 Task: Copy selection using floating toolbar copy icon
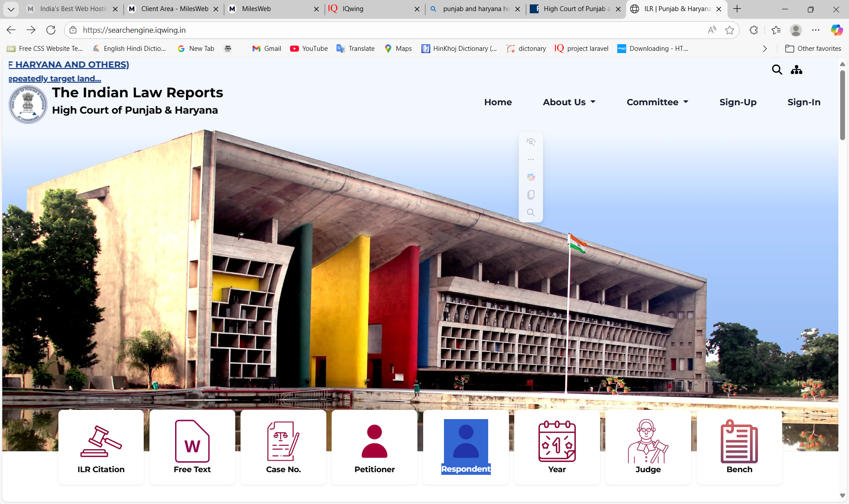(x=531, y=195)
